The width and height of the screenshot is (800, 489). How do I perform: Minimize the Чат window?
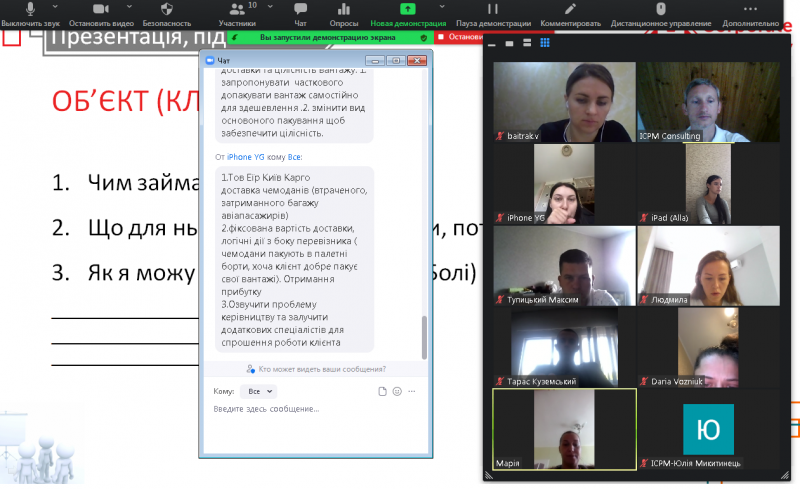(375, 61)
